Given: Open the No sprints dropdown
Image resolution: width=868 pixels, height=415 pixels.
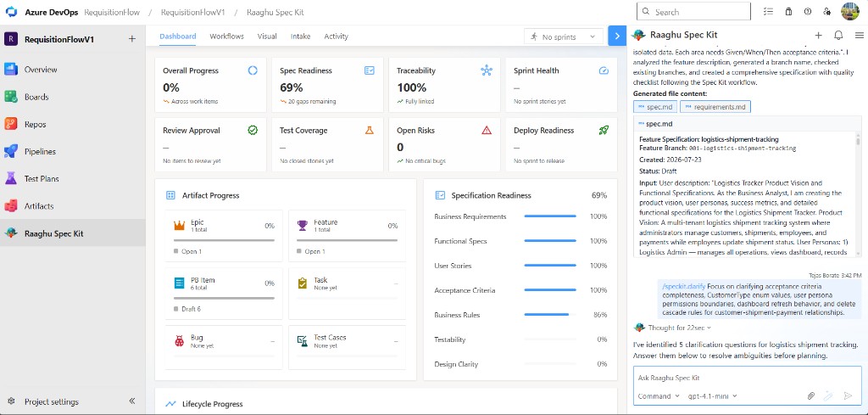Looking at the screenshot, I should tap(564, 36).
